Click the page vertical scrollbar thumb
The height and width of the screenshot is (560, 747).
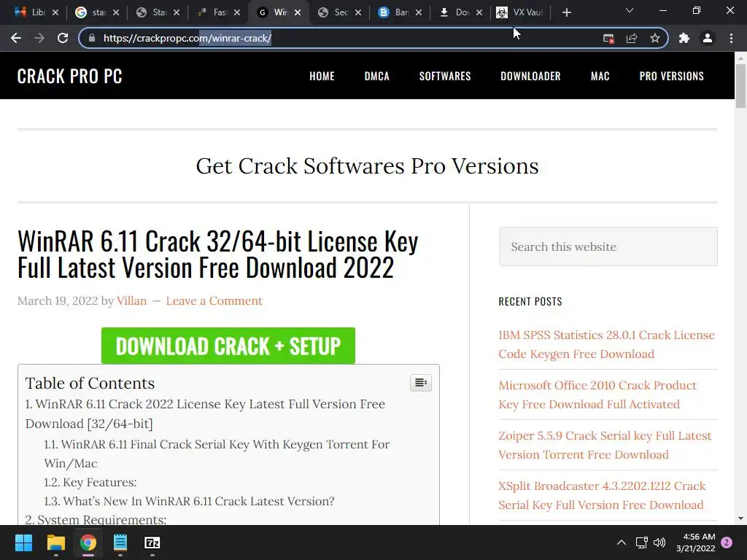click(740, 86)
